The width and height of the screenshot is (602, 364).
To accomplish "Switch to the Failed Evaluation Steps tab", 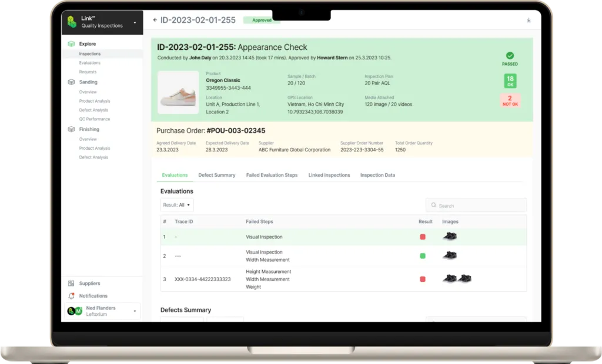I will (272, 175).
